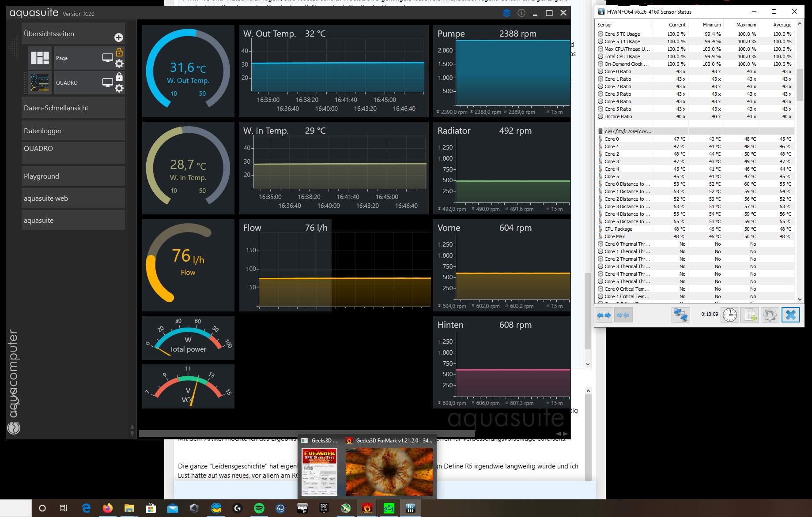Click the Average column header in HWiNFO

pyautogui.click(x=782, y=25)
